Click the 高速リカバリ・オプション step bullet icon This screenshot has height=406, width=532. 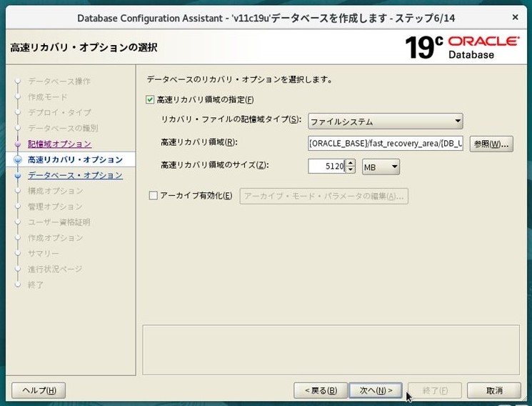tap(18, 159)
